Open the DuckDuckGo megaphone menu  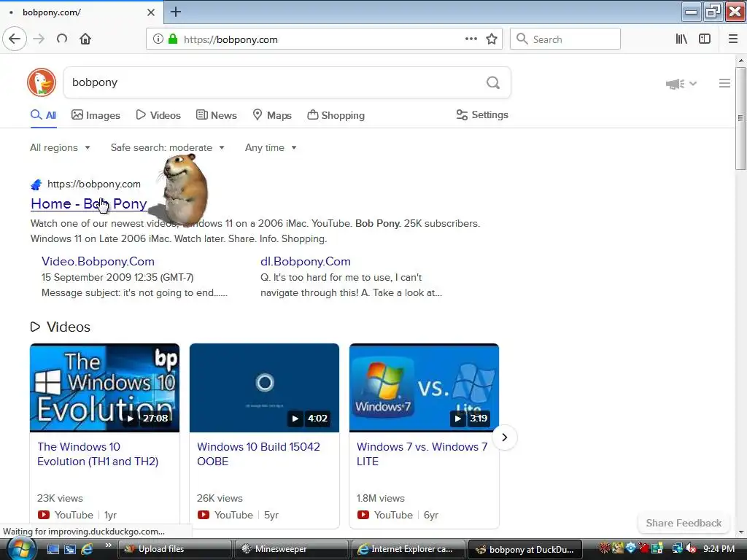(x=681, y=84)
